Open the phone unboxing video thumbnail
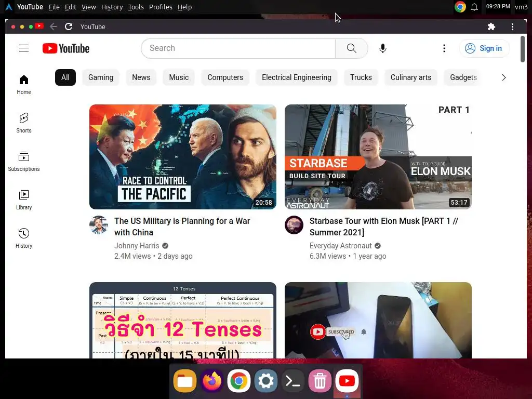 (x=378, y=320)
